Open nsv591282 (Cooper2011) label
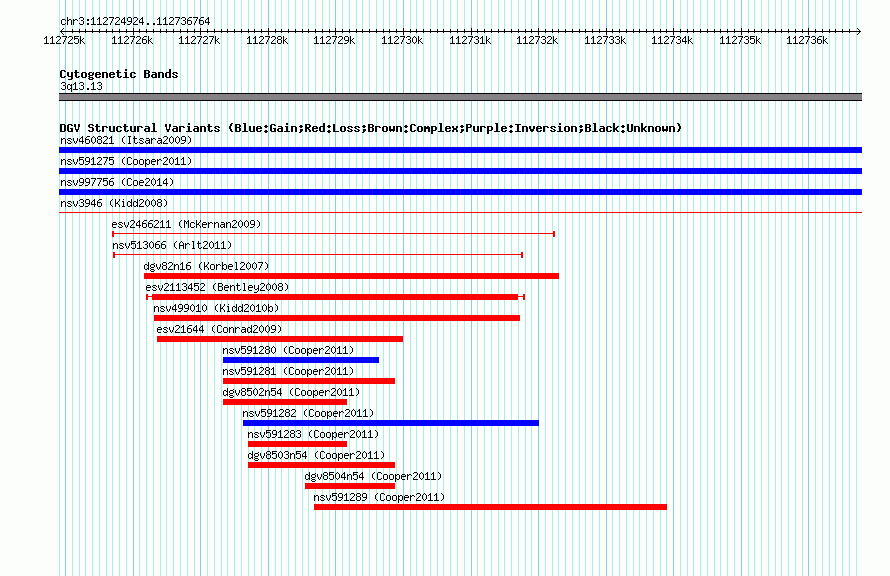This screenshot has height=576, width=890. [308, 413]
